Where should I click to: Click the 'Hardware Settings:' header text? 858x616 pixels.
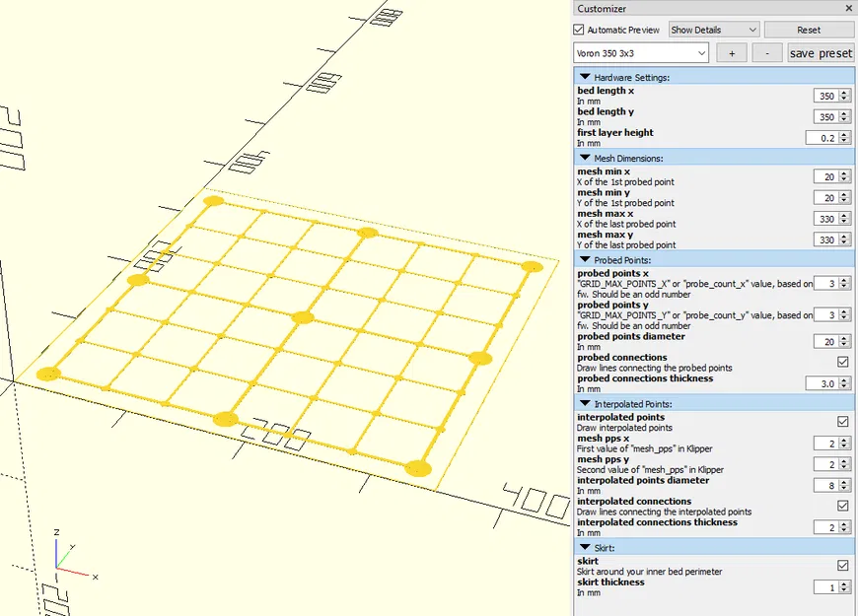pyautogui.click(x=631, y=77)
